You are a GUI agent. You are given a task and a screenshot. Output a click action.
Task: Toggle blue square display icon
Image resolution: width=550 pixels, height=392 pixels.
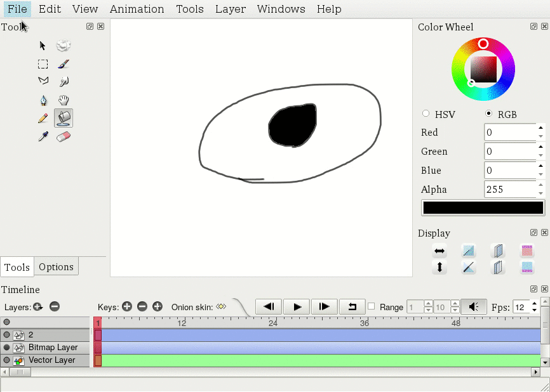coord(527,268)
